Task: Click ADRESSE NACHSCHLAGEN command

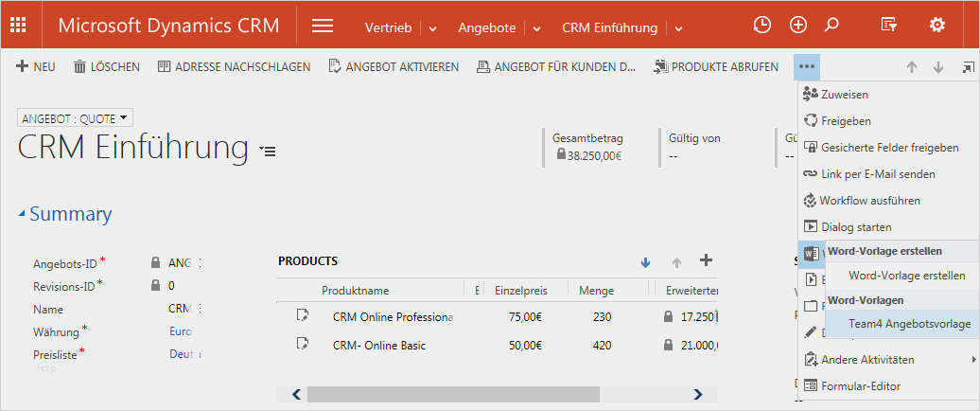Action: click(x=235, y=66)
